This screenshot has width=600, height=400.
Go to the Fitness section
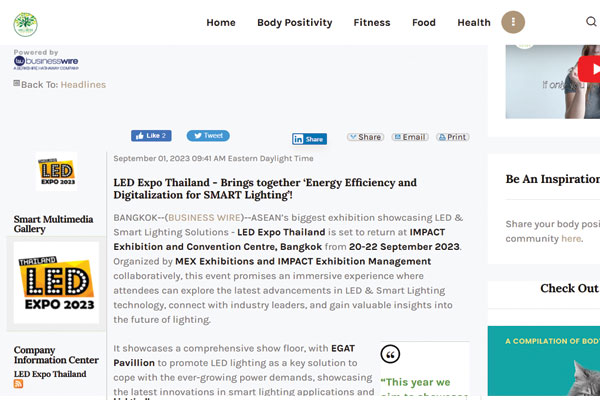(x=372, y=23)
